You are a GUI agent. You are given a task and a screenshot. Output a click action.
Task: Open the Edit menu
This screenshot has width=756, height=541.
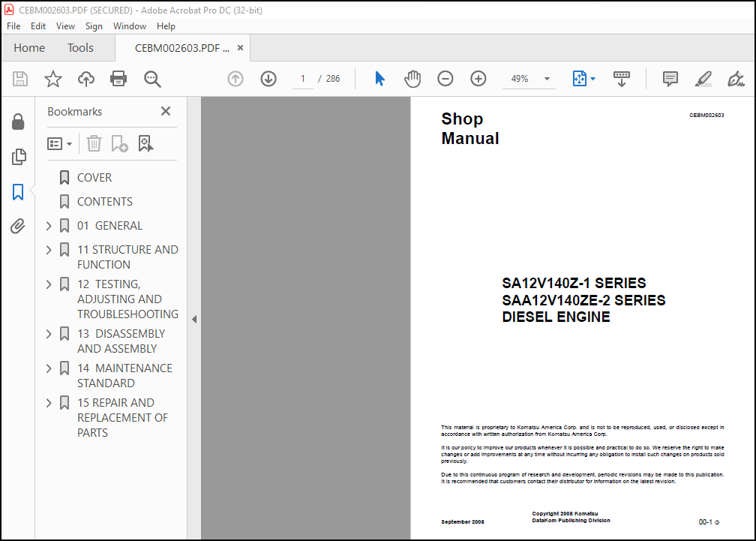[38, 26]
